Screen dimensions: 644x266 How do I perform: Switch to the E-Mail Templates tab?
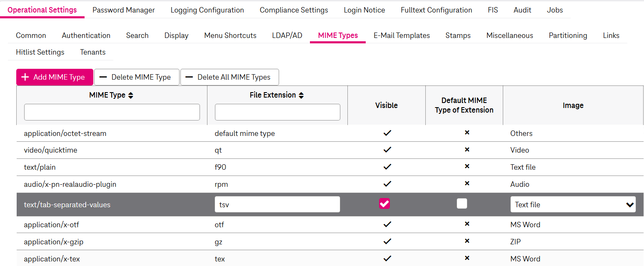tap(402, 35)
